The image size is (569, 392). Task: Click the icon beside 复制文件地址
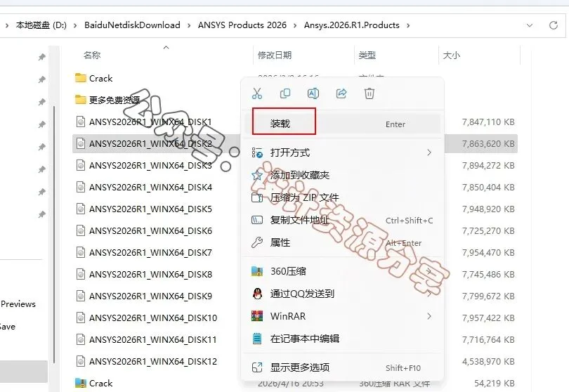point(257,220)
